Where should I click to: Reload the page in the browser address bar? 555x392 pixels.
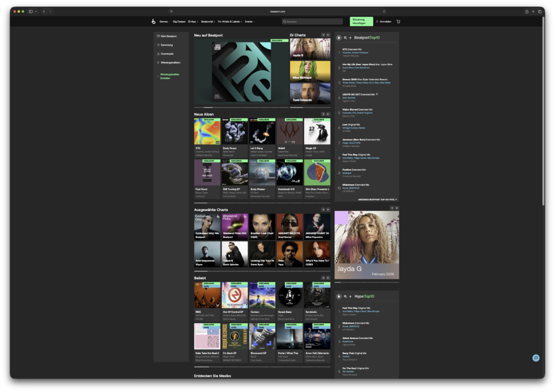point(384,11)
